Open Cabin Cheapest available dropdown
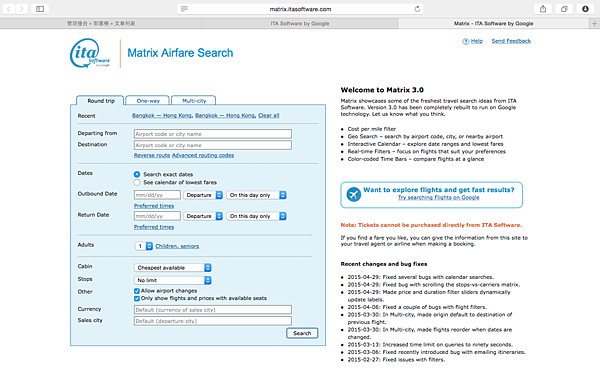The height and width of the screenshot is (375, 600). click(173, 267)
